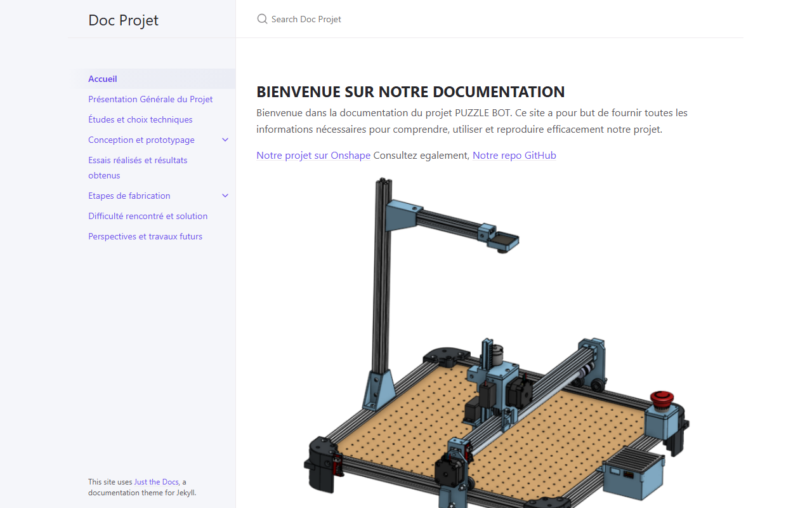
Task: Open Présentation Générale du Projet page
Action: tap(150, 99)
